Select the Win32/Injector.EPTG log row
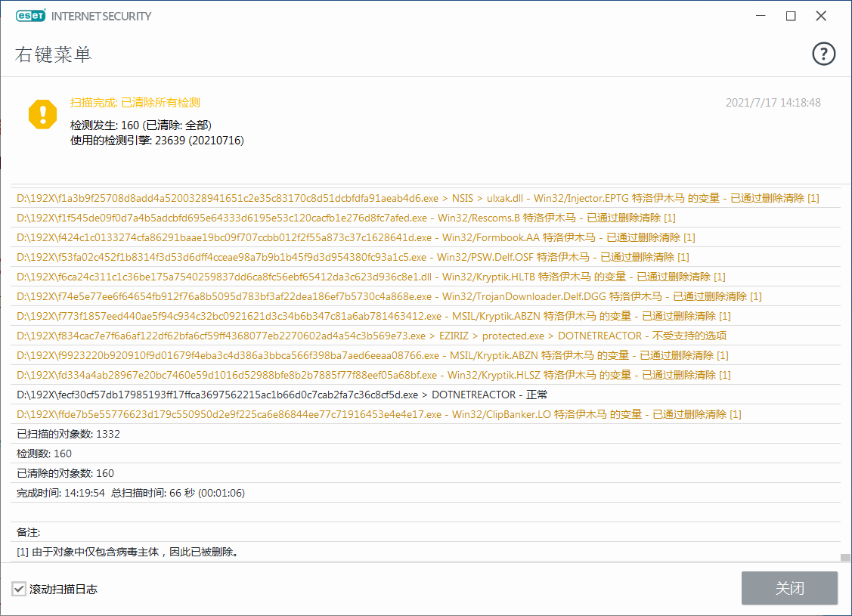Image resolution: width=852 pixels, height=616 pixels. click(426, 198)
